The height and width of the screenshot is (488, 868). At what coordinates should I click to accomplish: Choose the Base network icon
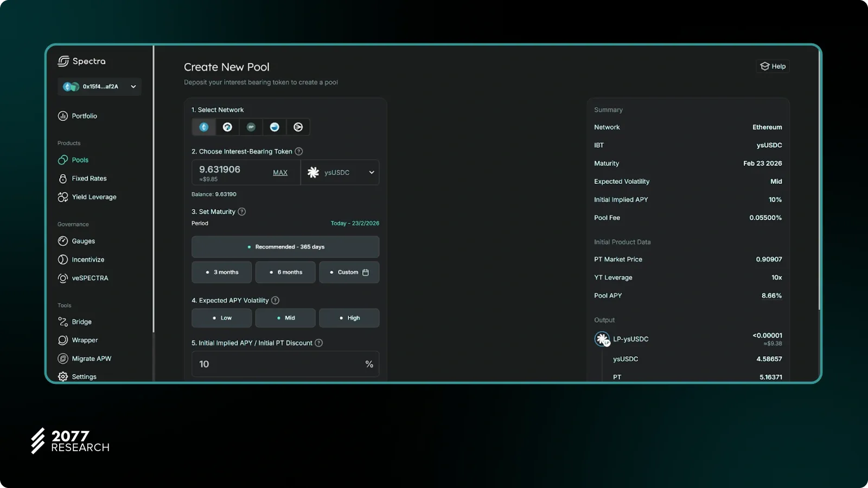pyautogui.click(x=275, y=127)
